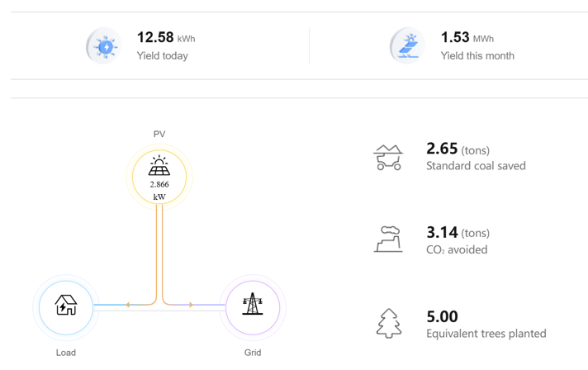Screen dimensions: 588x370
Task: Click the Grid label under tower
Action: click(x=253, y=353)
